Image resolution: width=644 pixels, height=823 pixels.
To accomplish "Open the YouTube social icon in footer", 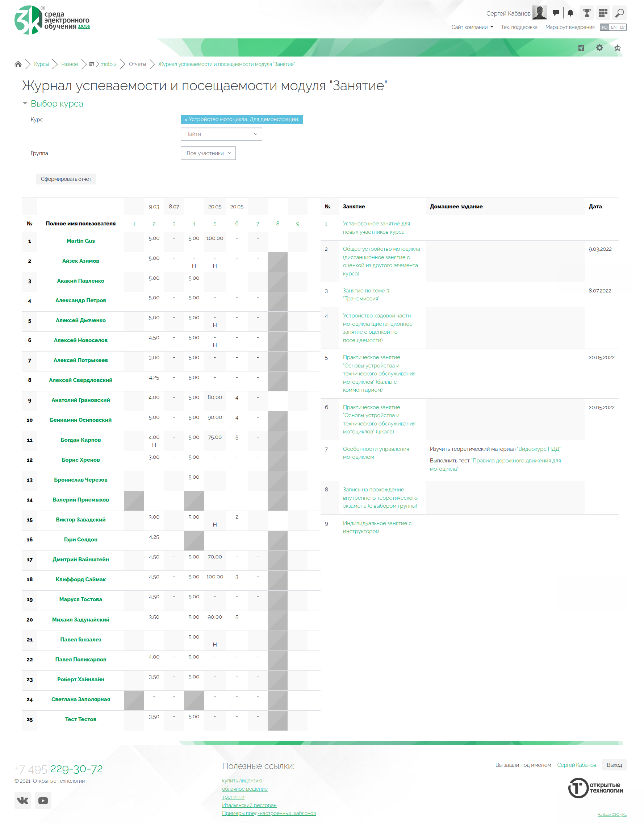I will click(x=43, y=801).
